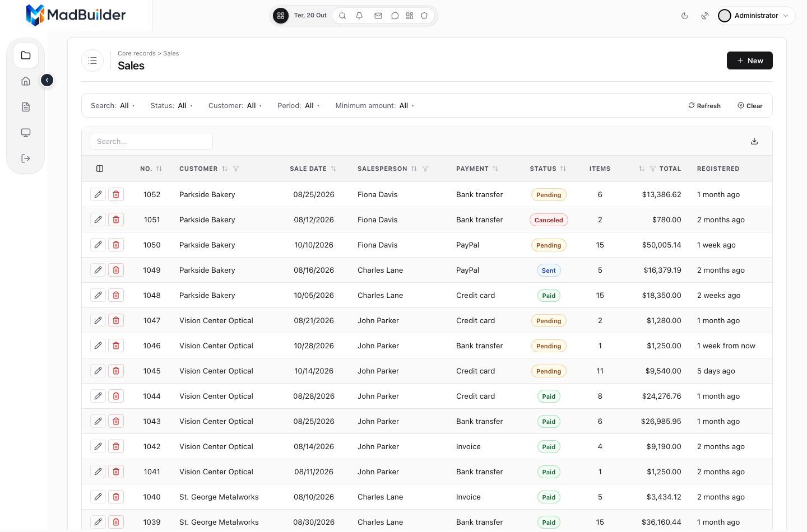The width and height of the screenshot is (807, 532).
Task: Delete sale number 1051
Action: tap(116, 220)
